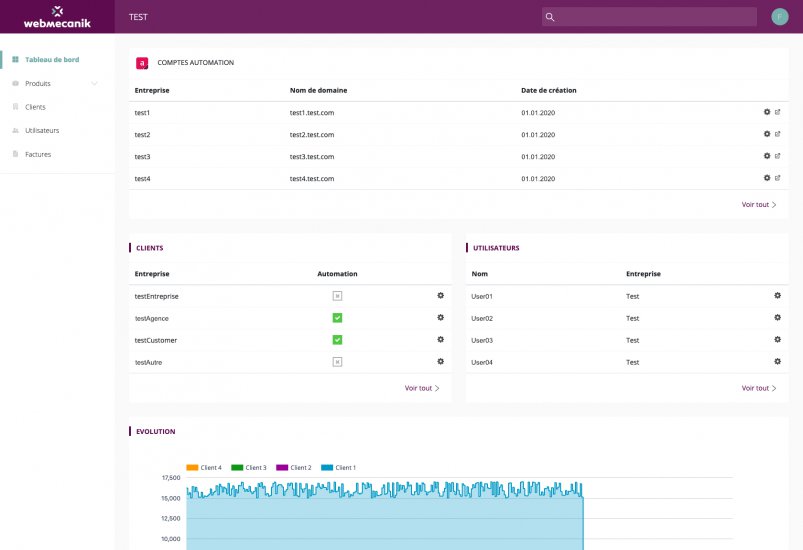Toggle Client 1 blue legend swatch
Viewport: 803px width, 550px height.
point(327,468)
